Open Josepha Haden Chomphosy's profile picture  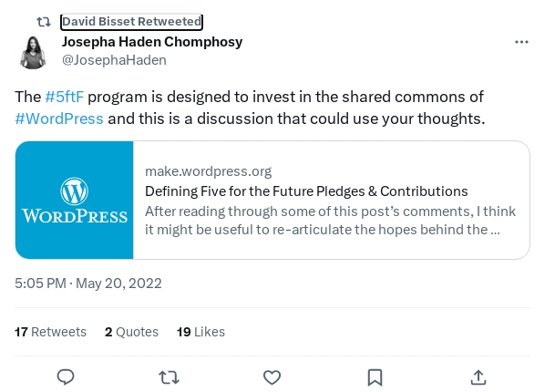click(33, 52)
